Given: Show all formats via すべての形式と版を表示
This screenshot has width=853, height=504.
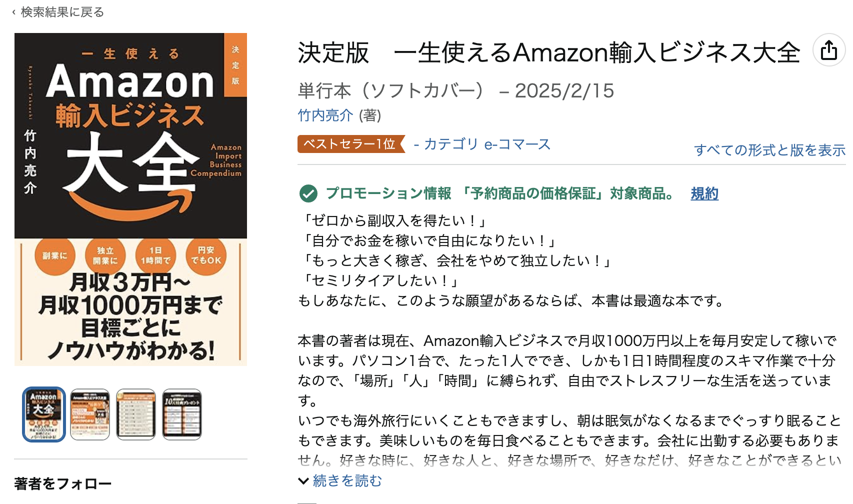Looking at the screenshot, I should [769, 150].
